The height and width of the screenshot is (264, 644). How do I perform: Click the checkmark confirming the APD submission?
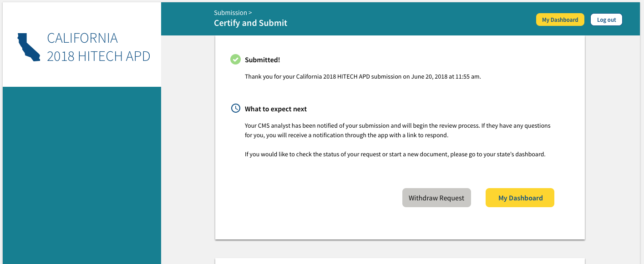pos(235,59)
